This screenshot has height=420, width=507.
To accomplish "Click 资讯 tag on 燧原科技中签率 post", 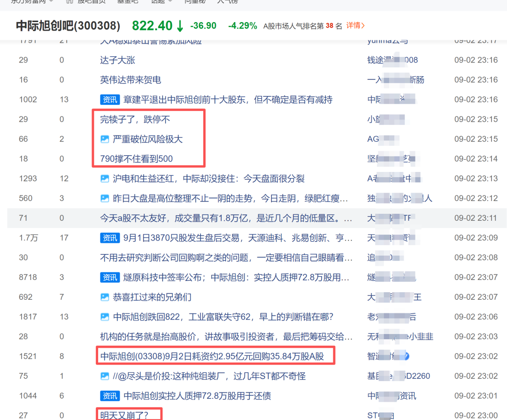I will 110,277.
